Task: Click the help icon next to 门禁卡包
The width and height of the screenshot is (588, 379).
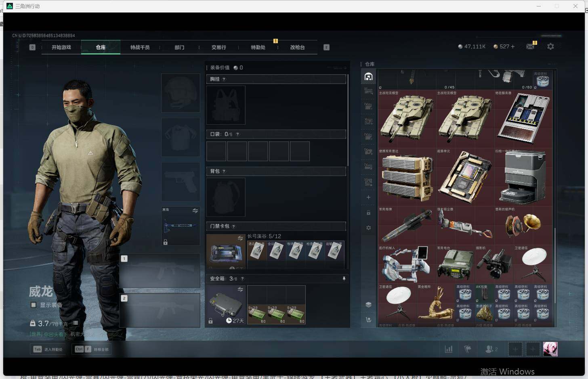Action: point(233,226)
